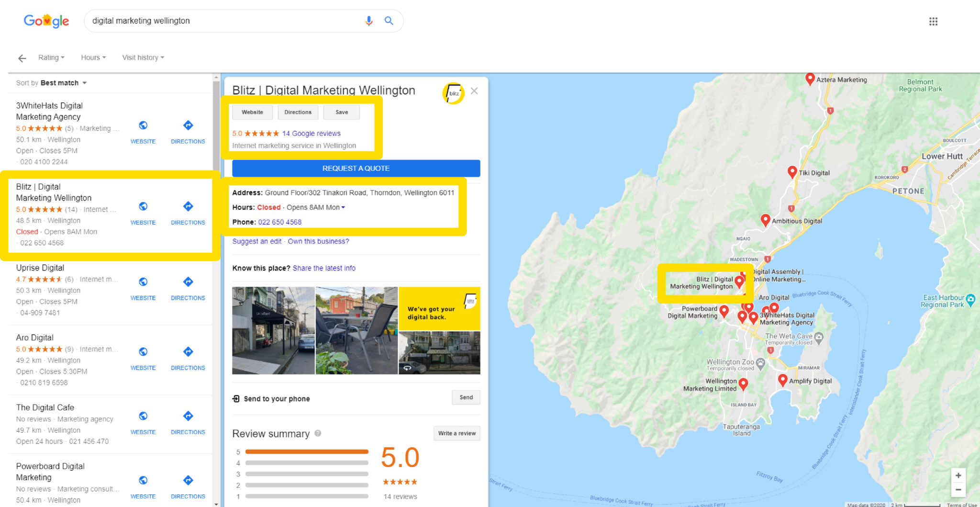The image size is (980, 507).
Task: Click the Share the latest info link
Action: coord(324,268)
